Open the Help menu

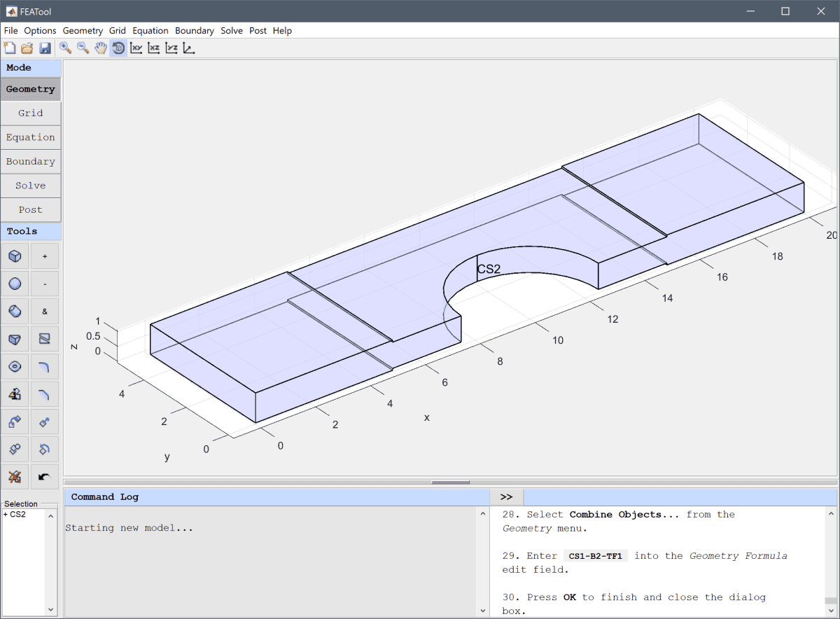[x=282, y=31]
